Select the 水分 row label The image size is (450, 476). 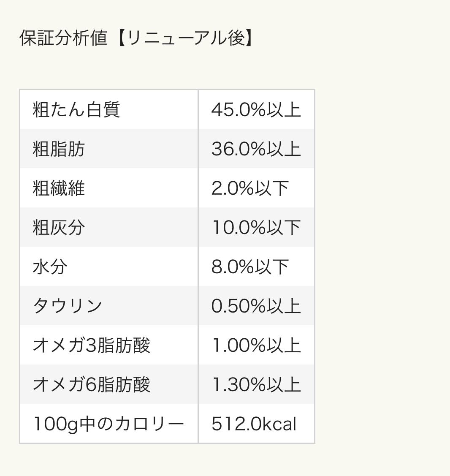click(50, 267)
